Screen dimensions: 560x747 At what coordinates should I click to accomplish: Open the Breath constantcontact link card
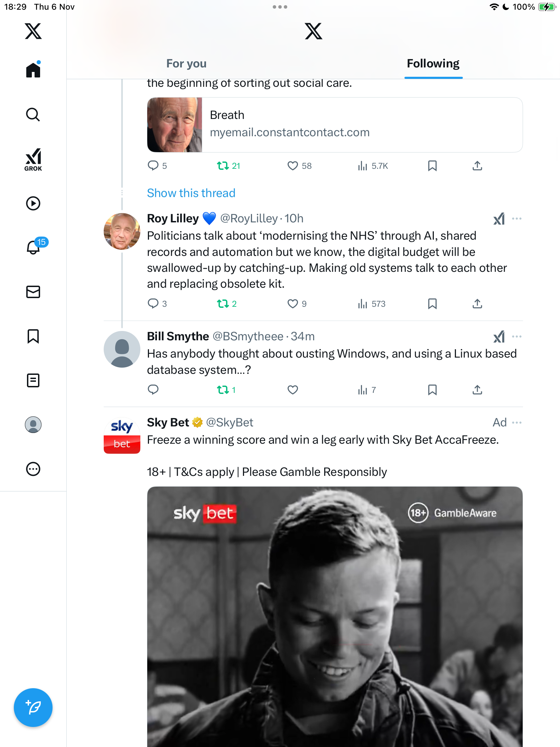(x=335, y=125)
